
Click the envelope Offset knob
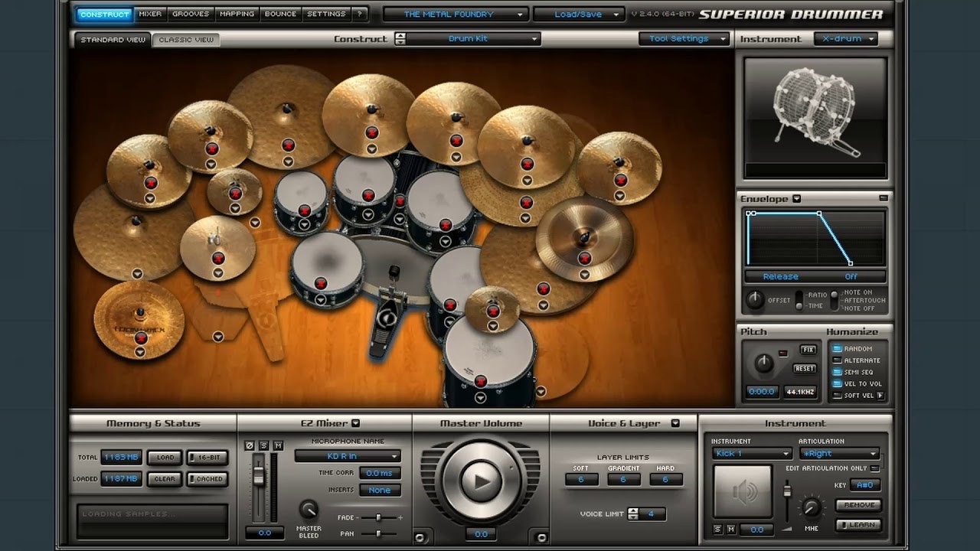pyautogui.click(x=755, y=300)
